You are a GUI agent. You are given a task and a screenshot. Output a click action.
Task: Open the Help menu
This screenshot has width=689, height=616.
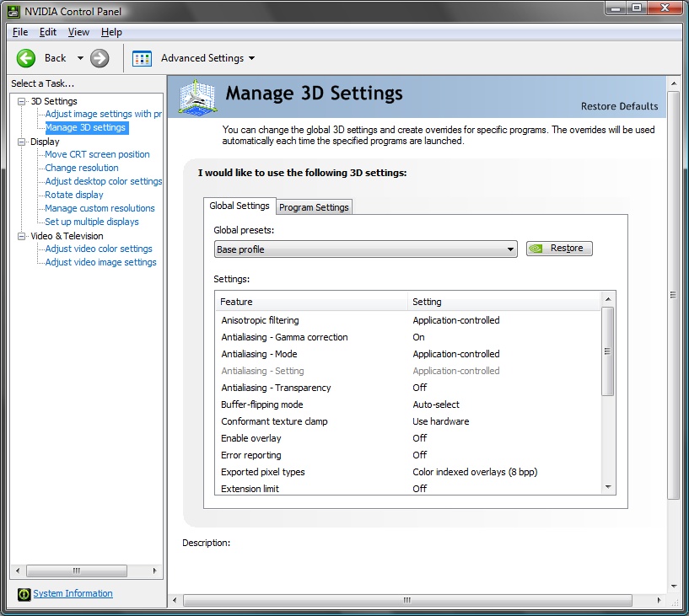(x=111, y=32)
